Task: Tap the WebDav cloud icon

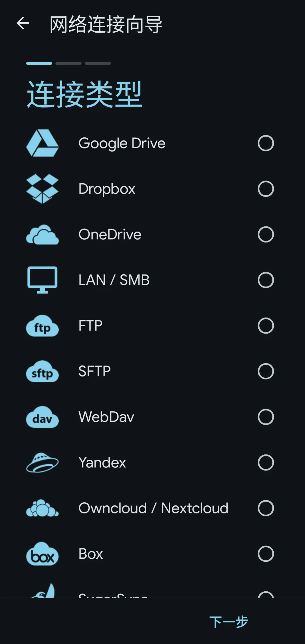Action: 42,417
